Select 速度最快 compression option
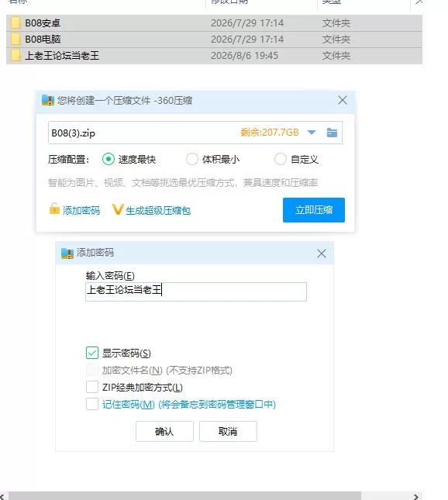The height and width of the screenshot is (500, 448). pyautogui.click(x=109, y=159)
